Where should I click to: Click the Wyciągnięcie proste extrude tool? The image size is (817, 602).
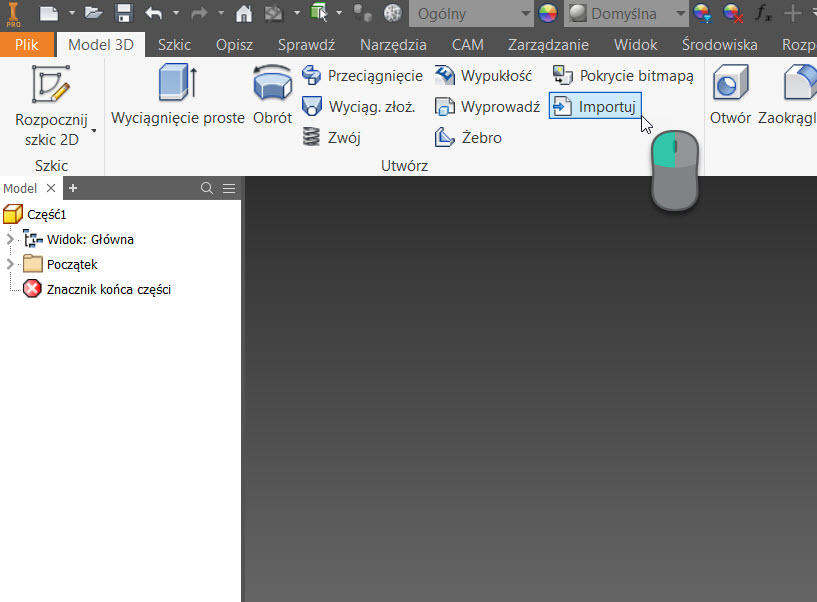178,96
